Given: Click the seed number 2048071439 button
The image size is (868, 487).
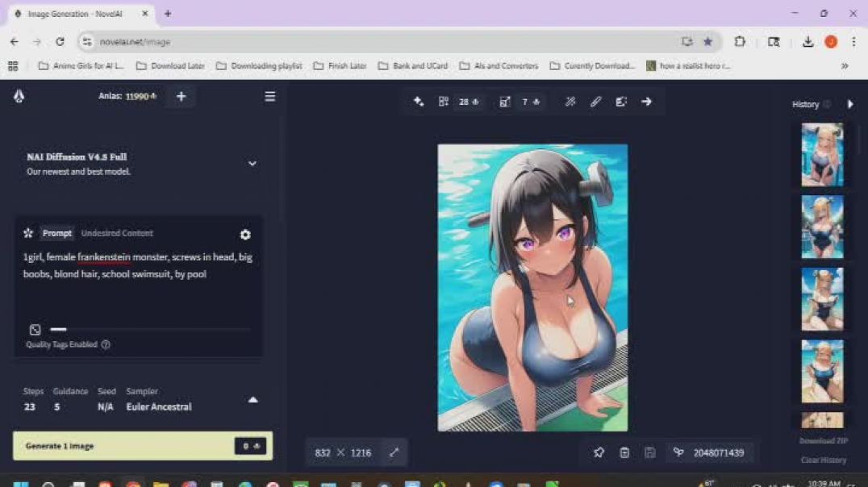Looking at the screenshot, I should coord(710,453).
